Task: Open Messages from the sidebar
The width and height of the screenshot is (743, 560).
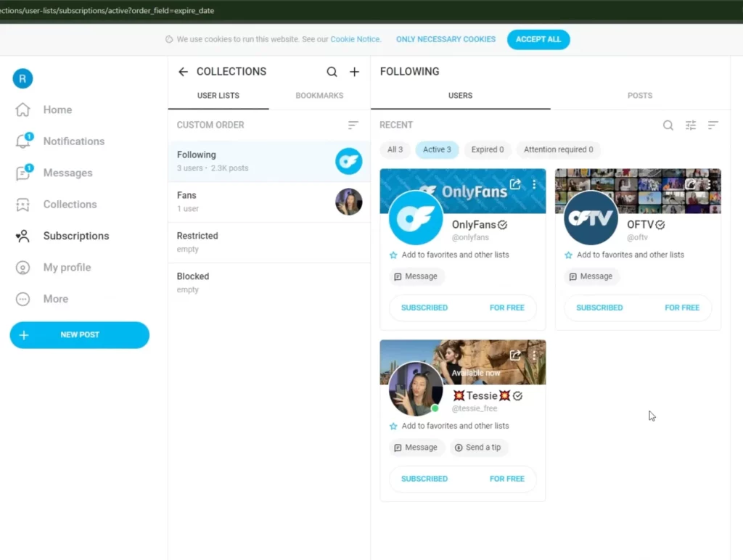Action: (67, 173)
